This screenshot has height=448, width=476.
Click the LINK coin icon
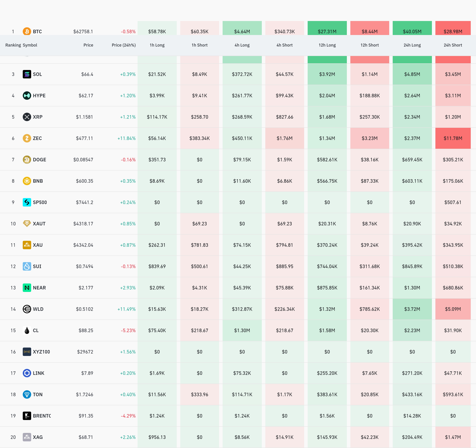coord(27,373)
